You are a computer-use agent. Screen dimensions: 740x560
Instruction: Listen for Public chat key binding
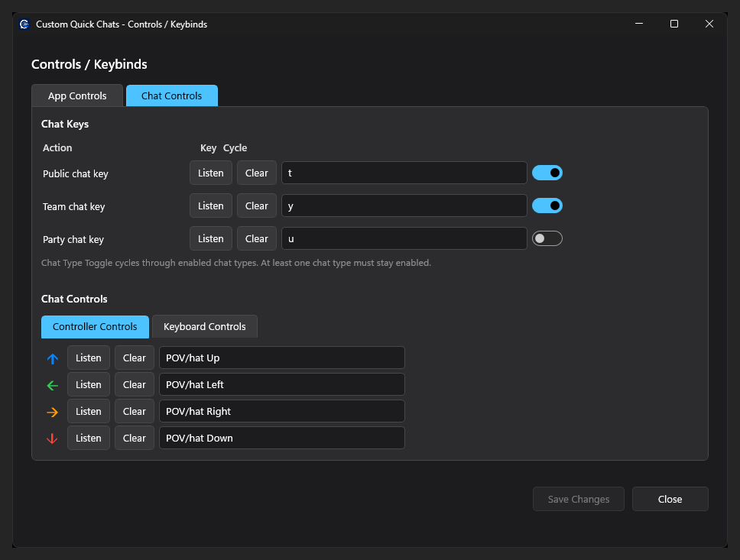(211, 173)
